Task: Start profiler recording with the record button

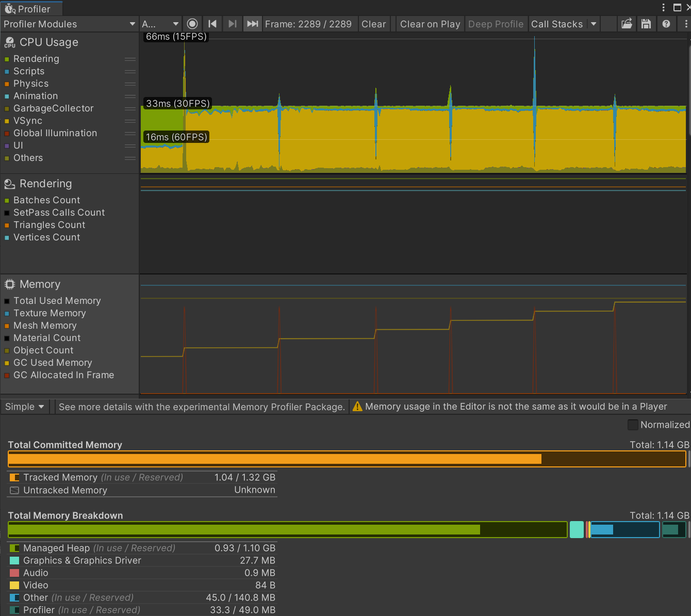Action: 192,24
